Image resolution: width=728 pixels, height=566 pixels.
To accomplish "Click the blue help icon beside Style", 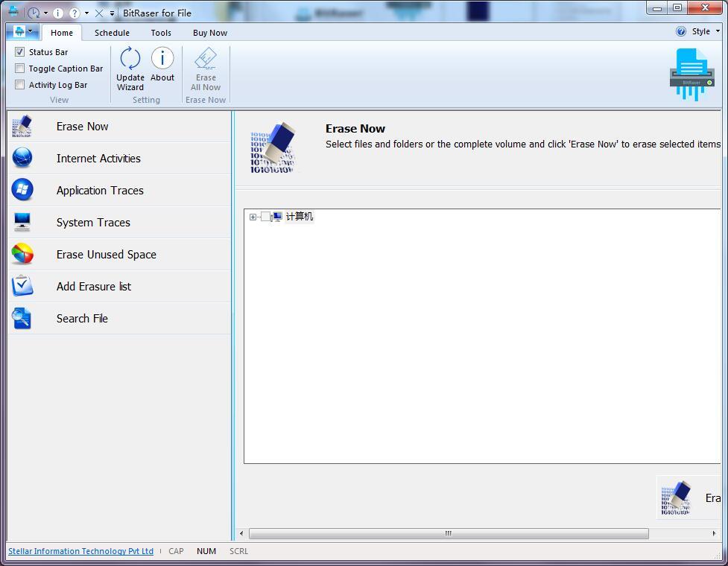I will tap(680, 31).
